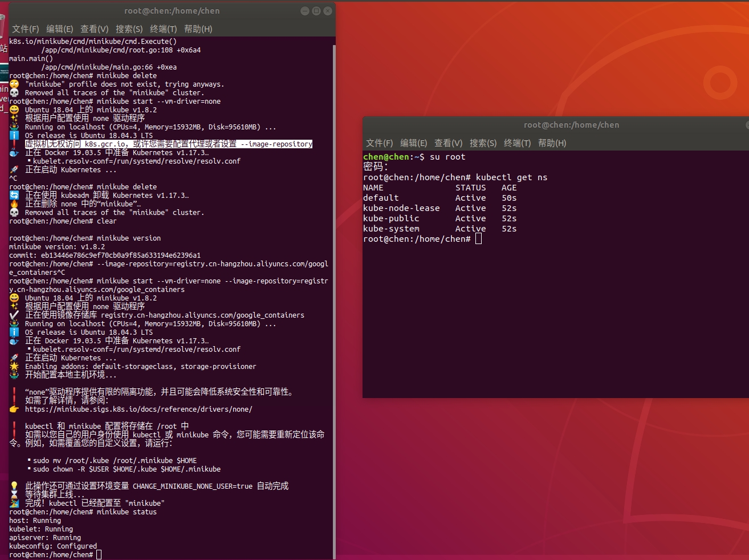749x560 pixels.
Task: Close the left terminal window
Action: 328,11
